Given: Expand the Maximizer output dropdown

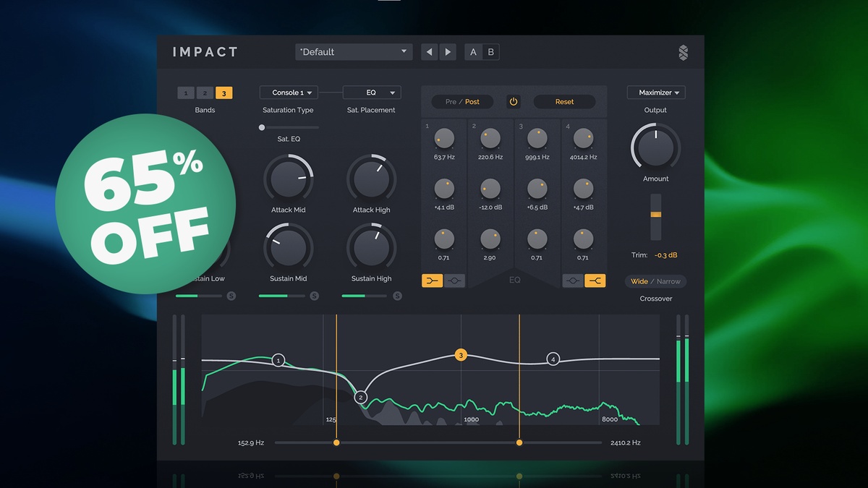Looking at the screenshot, I should coord(656,93).
